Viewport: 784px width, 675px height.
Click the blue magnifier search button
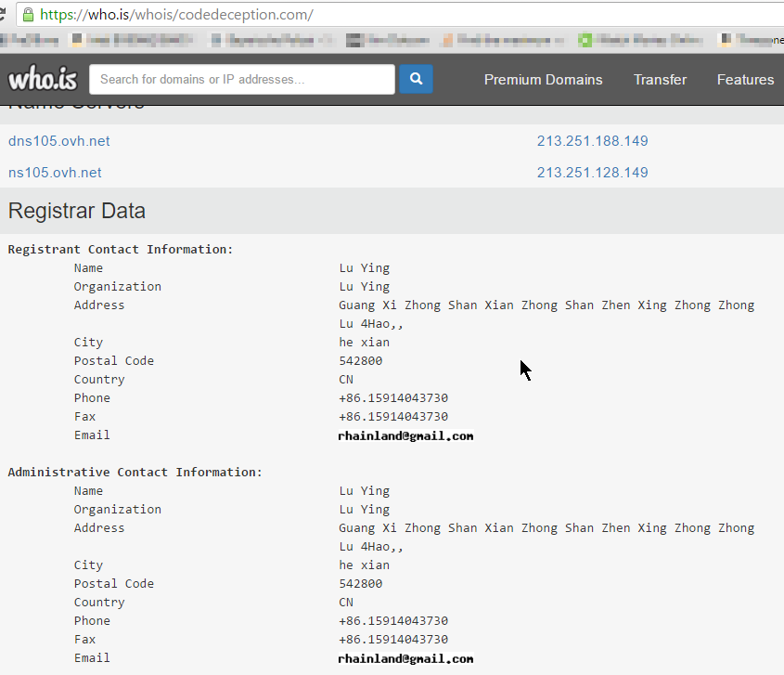coord(417,79)
